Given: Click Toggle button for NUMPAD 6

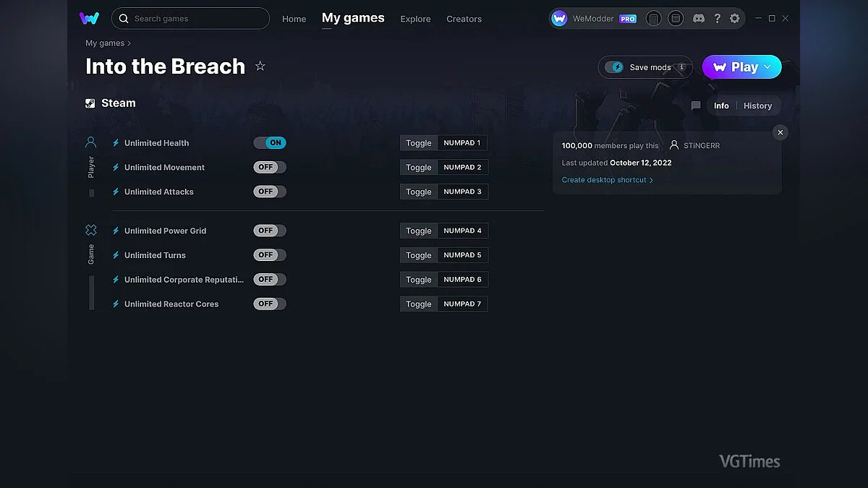Looking at the screenshot, I should [x=419, y=280].
